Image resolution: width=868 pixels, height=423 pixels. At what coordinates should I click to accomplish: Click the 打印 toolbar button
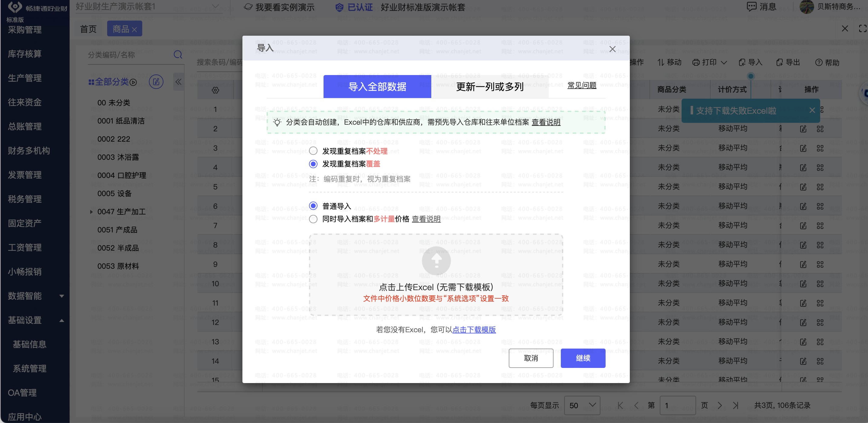point(705,62)
